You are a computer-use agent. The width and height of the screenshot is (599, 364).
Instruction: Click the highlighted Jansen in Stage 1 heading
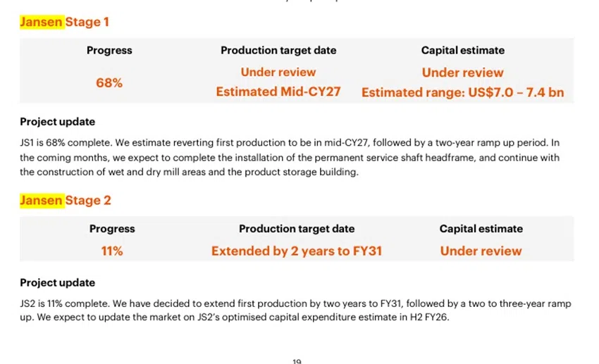(x=42, y=22)
